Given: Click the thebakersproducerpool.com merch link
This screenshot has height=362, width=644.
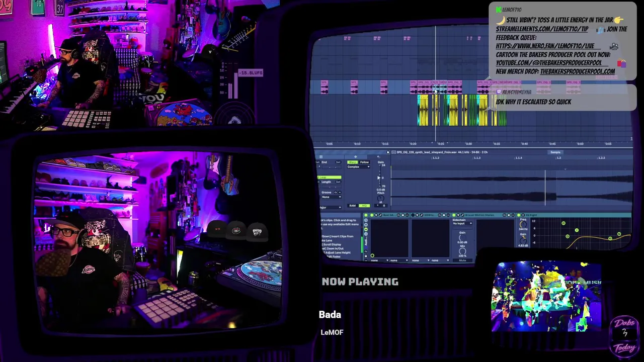Looking at the screenshot, I should pyautogui.click(x=577, y=71).
